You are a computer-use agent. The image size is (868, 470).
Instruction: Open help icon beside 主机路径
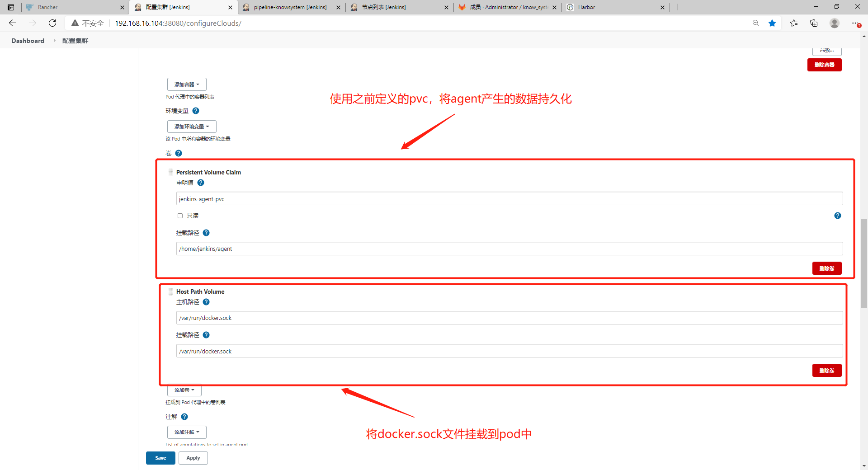point(206,302)
